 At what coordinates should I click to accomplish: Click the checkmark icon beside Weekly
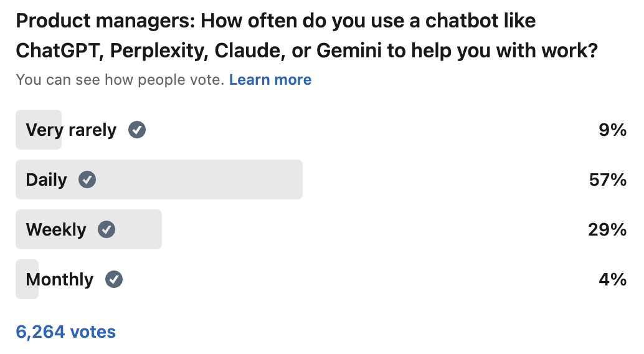107,229
